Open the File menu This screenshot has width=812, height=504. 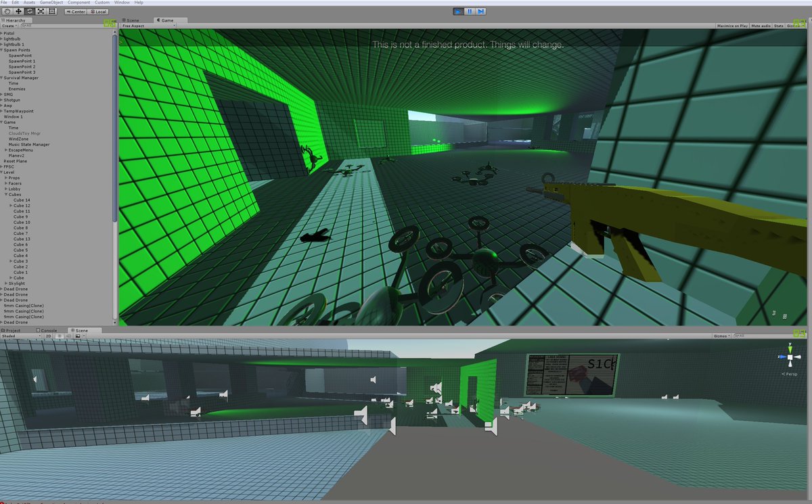tap(5, 3)
